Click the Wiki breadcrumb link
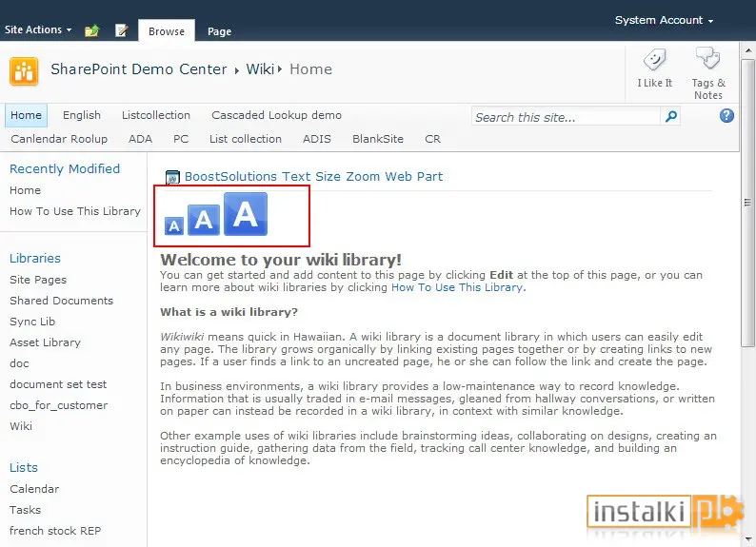 point(260,69)
